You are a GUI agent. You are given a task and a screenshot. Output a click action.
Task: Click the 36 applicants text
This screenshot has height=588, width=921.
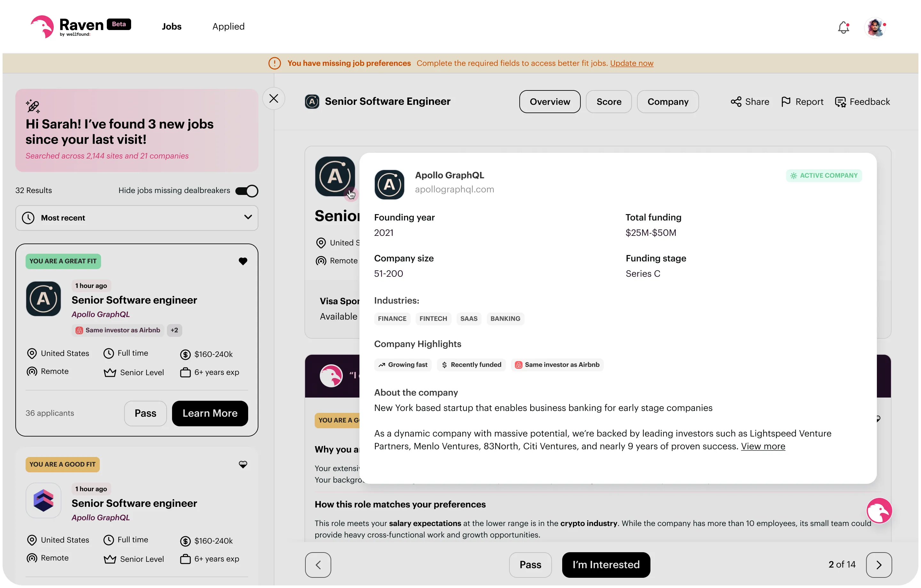coord(50,413)
